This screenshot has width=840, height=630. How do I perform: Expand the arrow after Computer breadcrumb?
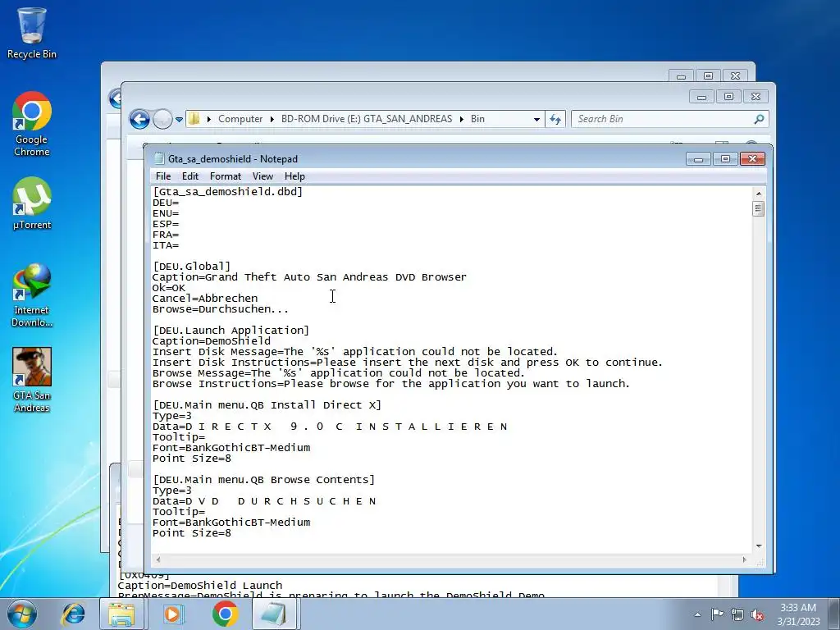click(x=272, y=119)
